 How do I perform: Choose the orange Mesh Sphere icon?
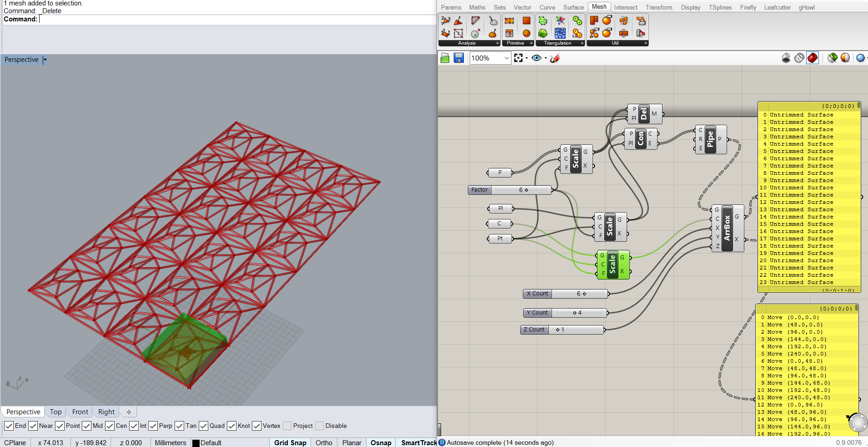pyautogui.click(x=527, y=33)
